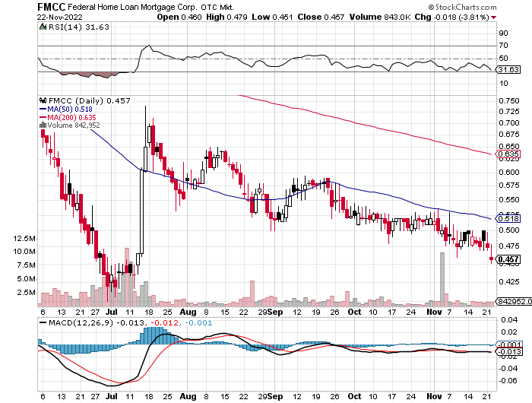Click the 0.04 label on MACD axis
The height and width of the screenshot is (403, 532).
[509, 320]
